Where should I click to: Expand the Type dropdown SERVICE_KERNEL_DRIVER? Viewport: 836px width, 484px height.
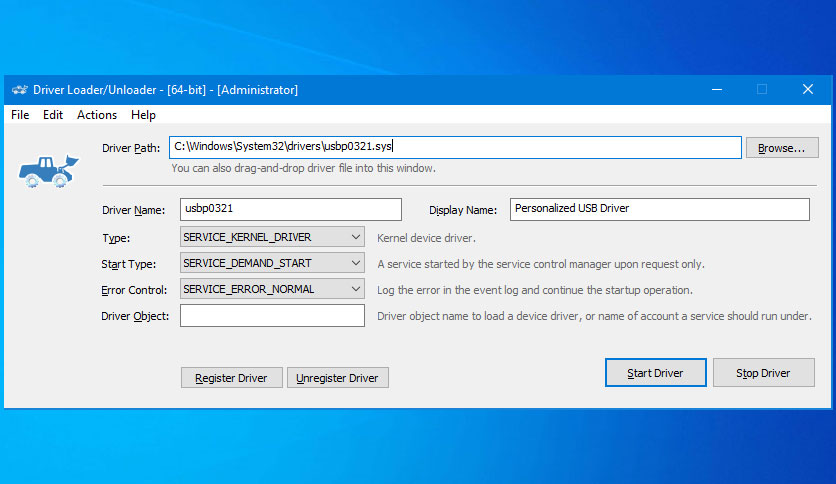pos(272,237)
